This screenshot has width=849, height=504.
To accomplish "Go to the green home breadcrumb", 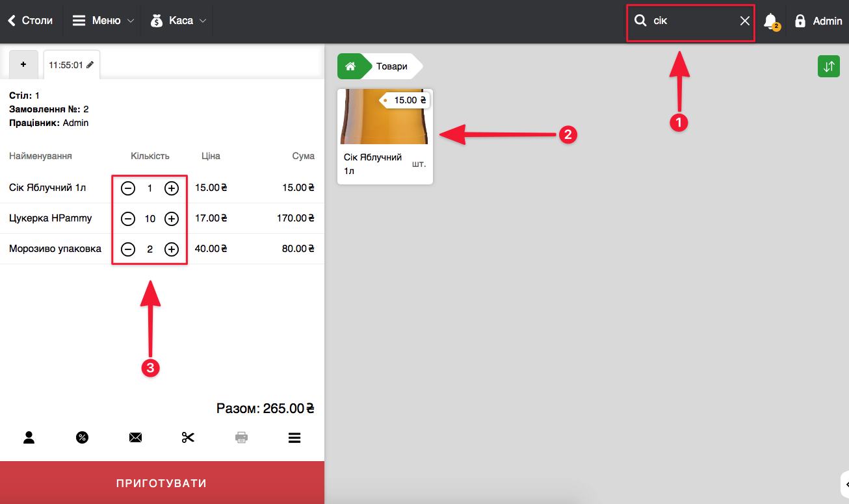I will [x=350, y=66].
